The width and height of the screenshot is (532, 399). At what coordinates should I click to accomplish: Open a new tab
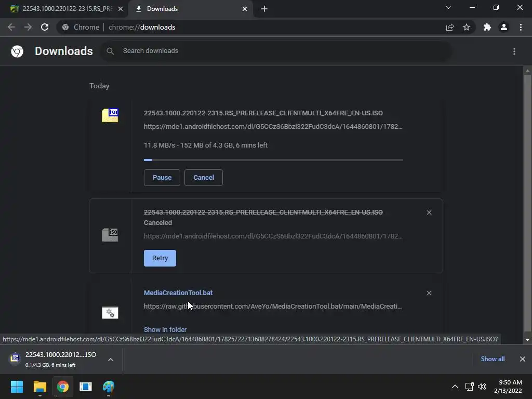click(264, 9)
